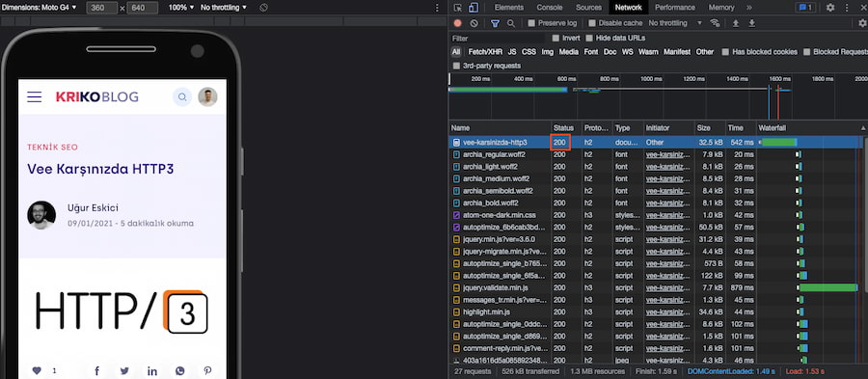Click KRIKOBLOG logo in the page
This screenshot has width=868, height=379.
pyautogui.click(x=96, y=97)
